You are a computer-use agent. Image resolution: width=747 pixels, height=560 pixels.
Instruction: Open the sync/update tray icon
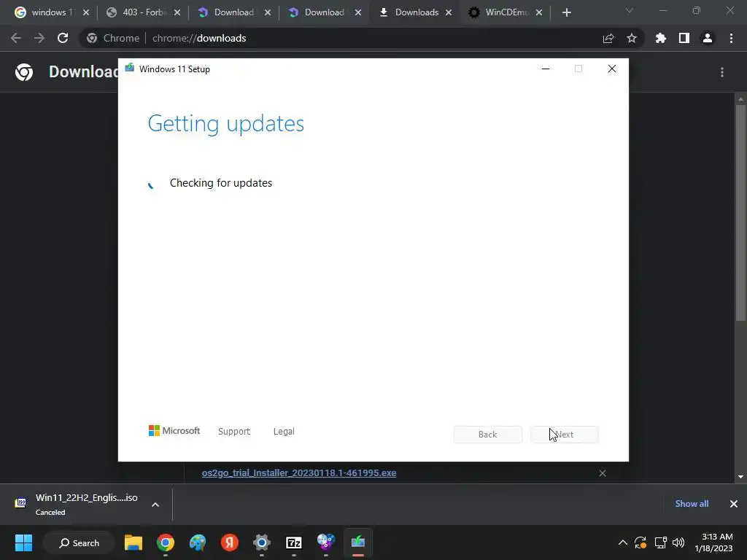[640, 542]
